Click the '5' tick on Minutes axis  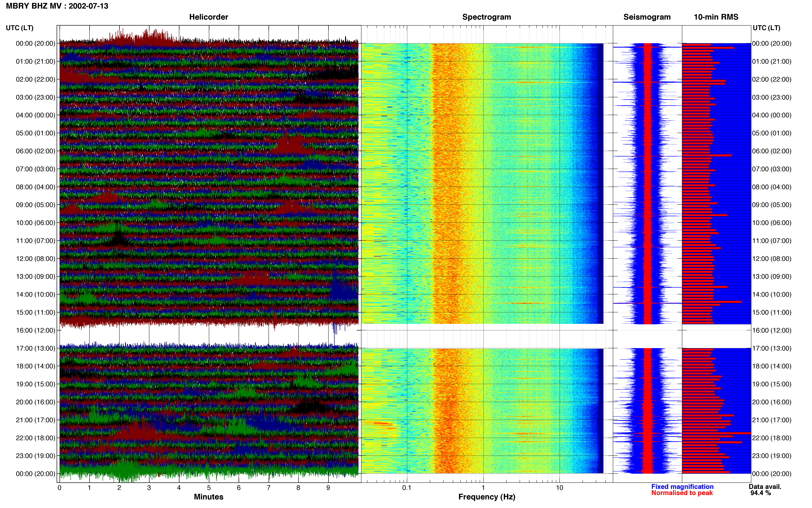[209, 488]
